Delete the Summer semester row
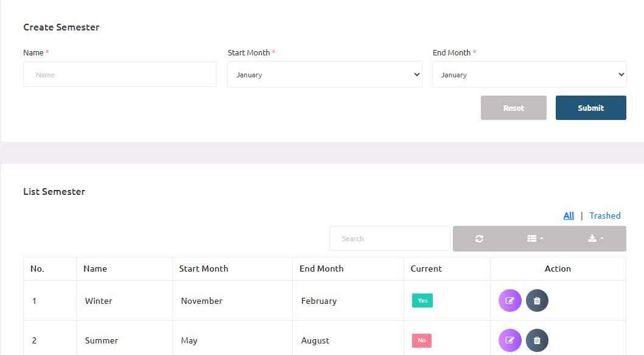The image size is (644, 355). point(537,340)
